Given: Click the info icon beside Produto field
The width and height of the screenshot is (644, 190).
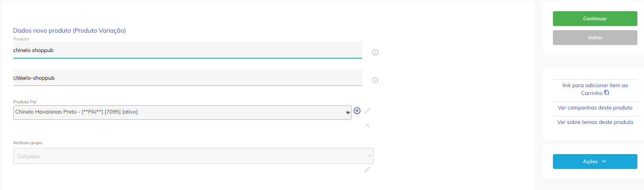Looking at the screenshot, I should click(x=375, y=52).
